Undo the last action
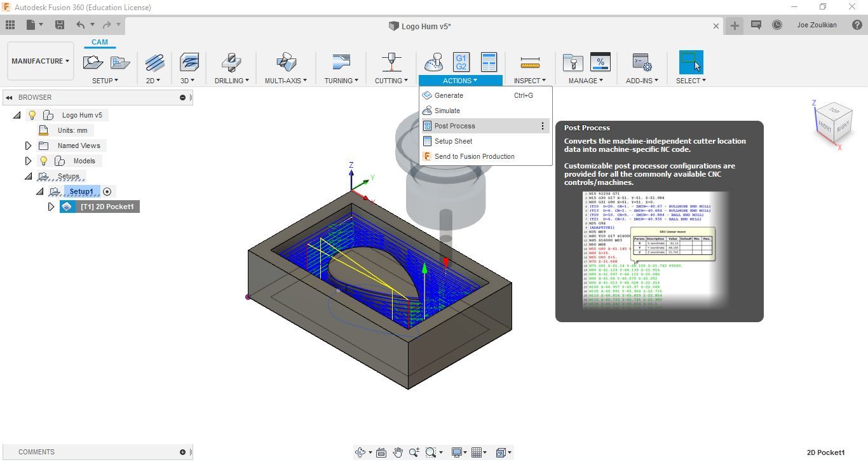The width and height of the screenshot is (868, 462). (80, 25)
